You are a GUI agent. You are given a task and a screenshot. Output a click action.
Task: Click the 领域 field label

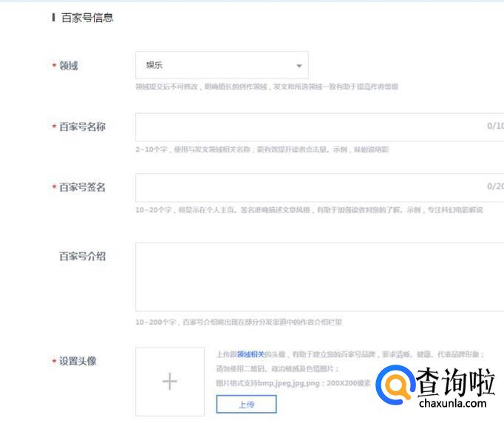(69, 66)
